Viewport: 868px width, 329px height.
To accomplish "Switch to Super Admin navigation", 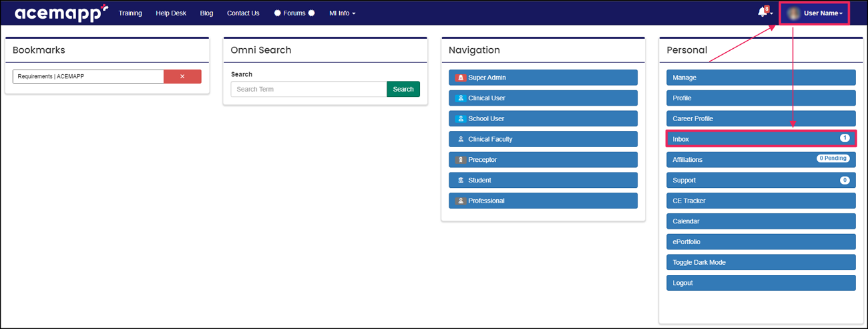I will click(543, 78).
